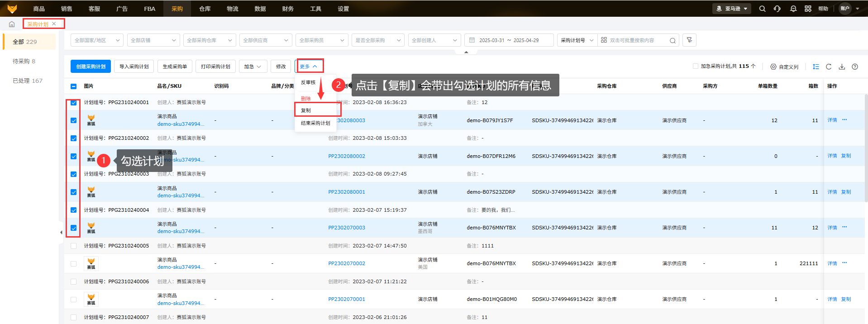
Task: Open the 采购计划号 search type dropdown
Action: pyautogui.click(x=577, y=40)
